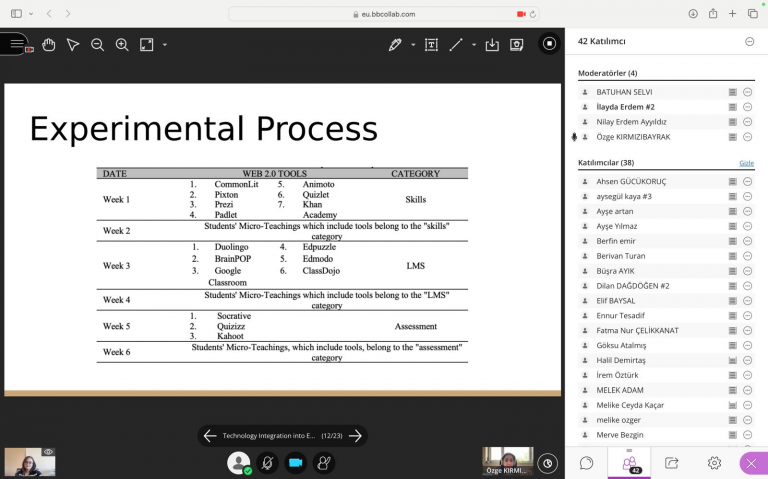The width and height of the screenshot is (768, 479).
Task: Open controls for Ahsen GÜCÜKORUÇ
Action: point(747,181)
